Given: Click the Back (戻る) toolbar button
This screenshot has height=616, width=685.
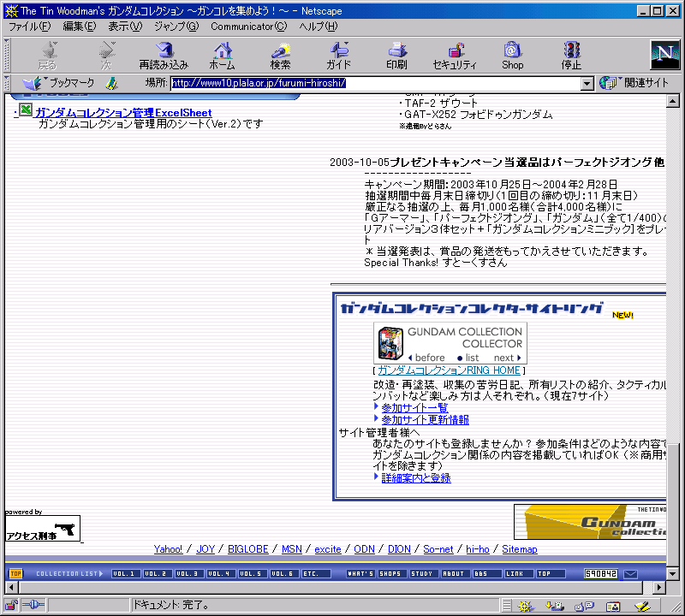Looking at the screenshot, I should click(x=48, y=56).
